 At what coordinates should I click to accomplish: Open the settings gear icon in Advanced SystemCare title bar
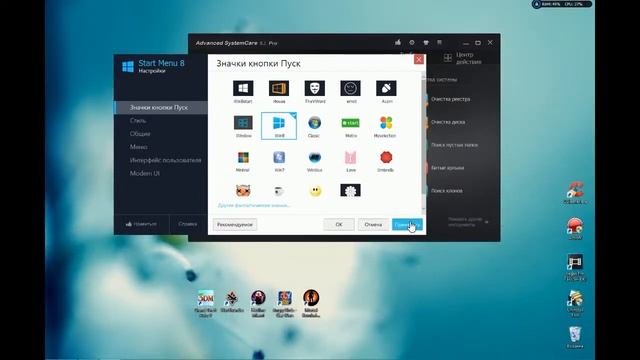[412, 42]
